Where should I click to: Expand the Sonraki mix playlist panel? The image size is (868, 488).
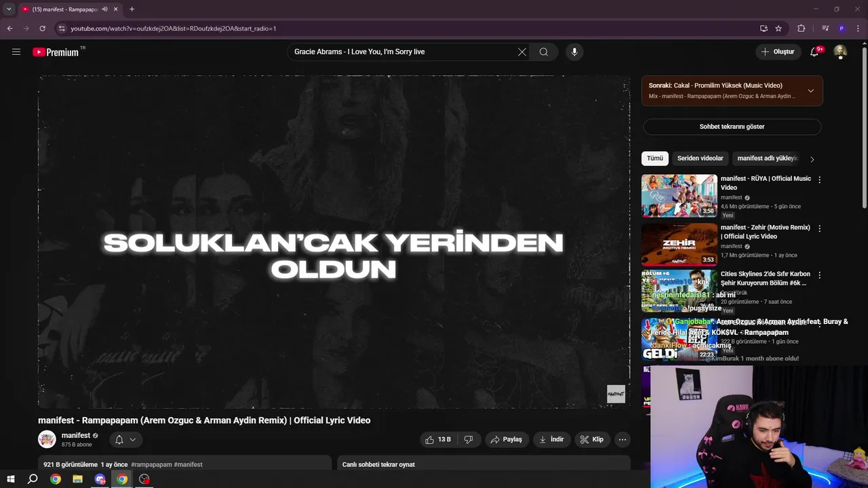point(810,91)
